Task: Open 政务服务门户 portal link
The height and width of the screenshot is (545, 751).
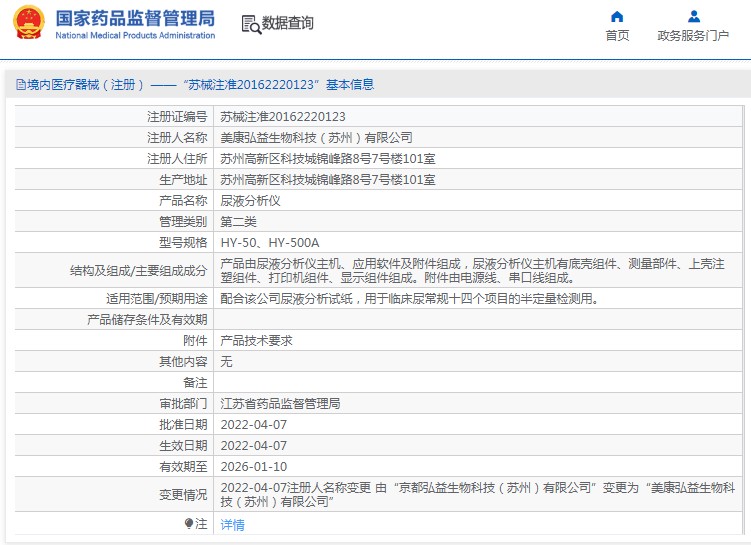Action: [693, 35]
